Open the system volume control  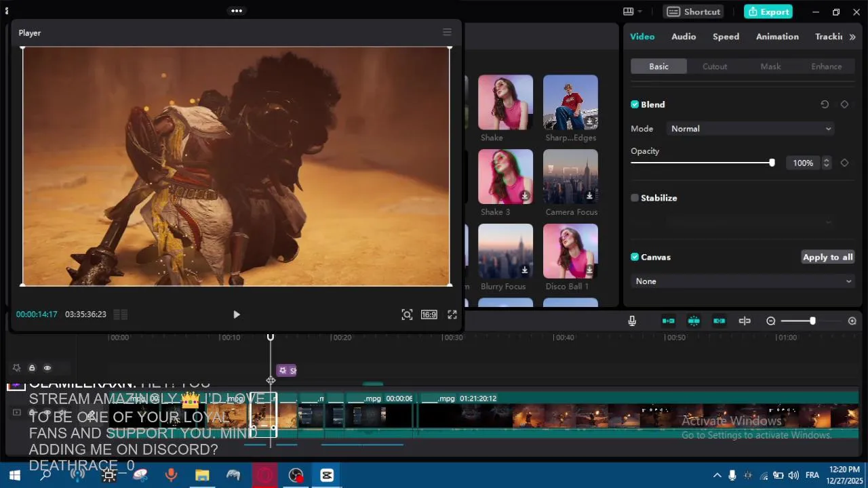pyautogui.click(x=793, y=475)
